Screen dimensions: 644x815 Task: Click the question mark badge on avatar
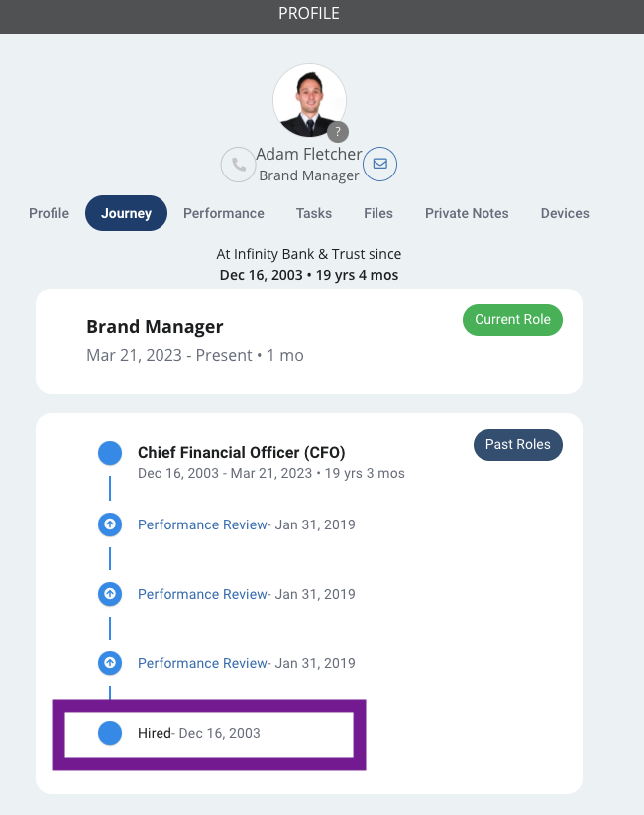338,132
